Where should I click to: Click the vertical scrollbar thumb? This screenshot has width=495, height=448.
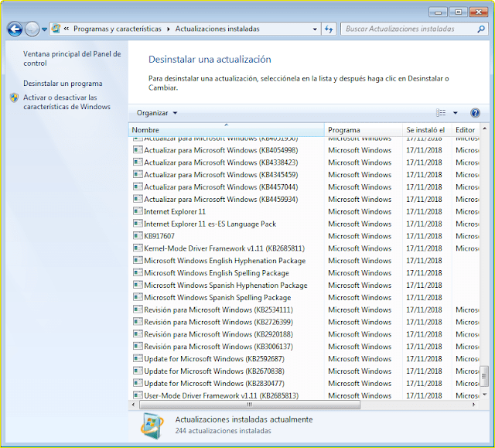point(484,376)
